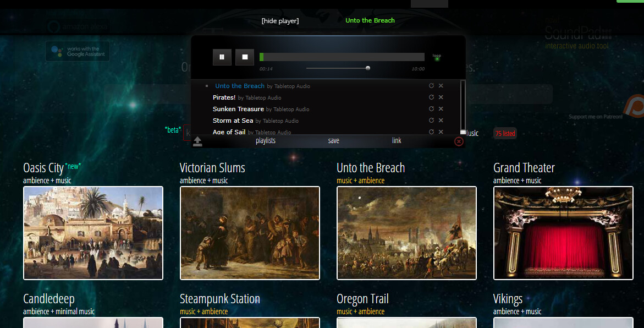This screenshot has width=644, height=328.
Task: Click the Victorian Slums title
Action: (212, 168)
